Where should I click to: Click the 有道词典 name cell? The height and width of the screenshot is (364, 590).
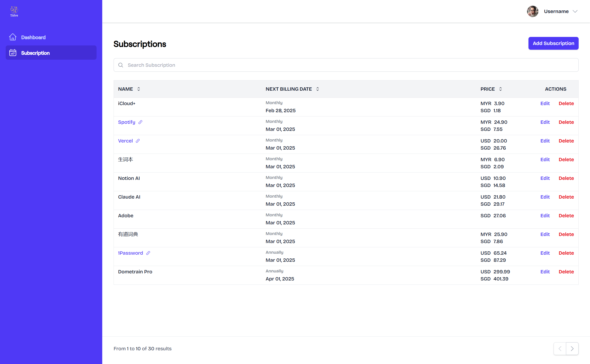click(128, 235)
